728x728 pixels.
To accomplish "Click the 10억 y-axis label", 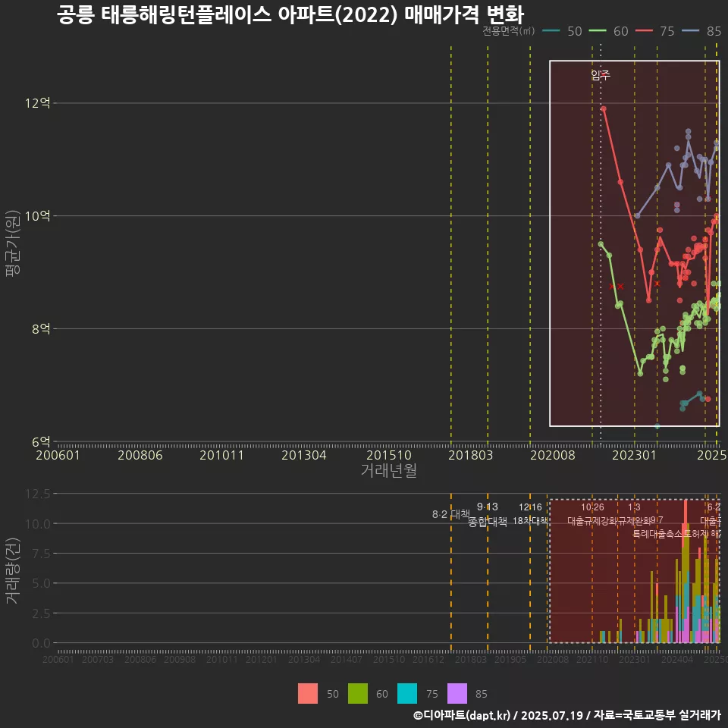I will [38, 216].
